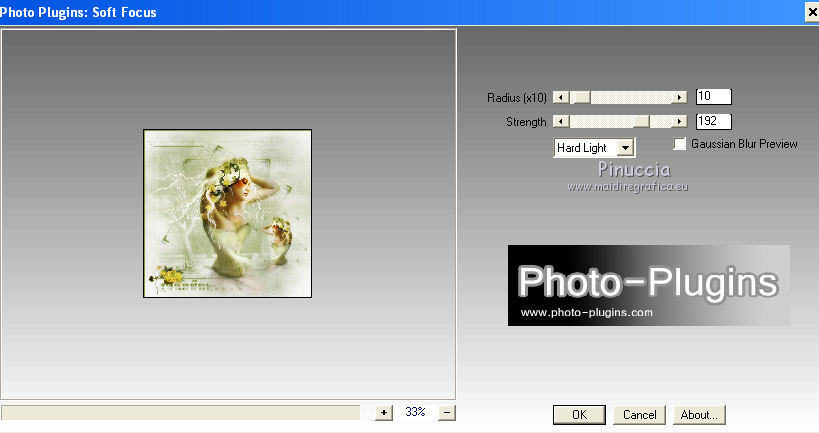
Task: Click the Radius value input field
Action: [x=714, y=97]
